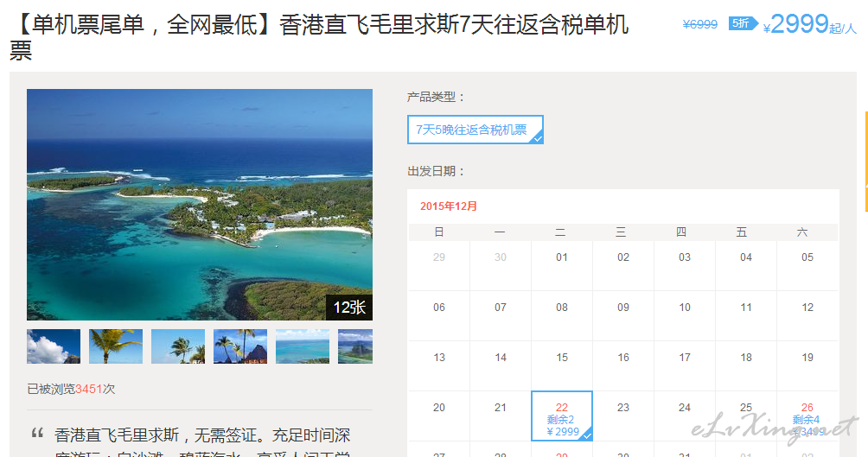Image resolution: width=868 pixels, height=457 pixels.
Task: Click calendar date 17
Action: pyautogui.click(x=685, y=358)
